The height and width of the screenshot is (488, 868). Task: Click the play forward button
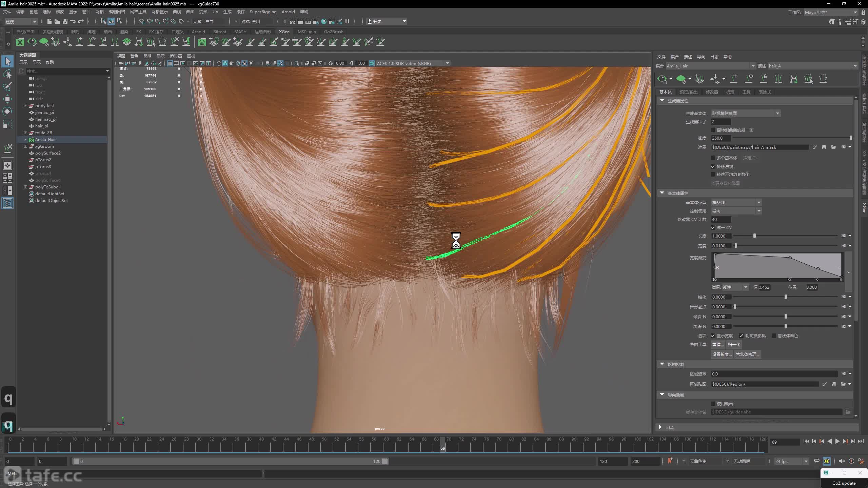[837, 441]
